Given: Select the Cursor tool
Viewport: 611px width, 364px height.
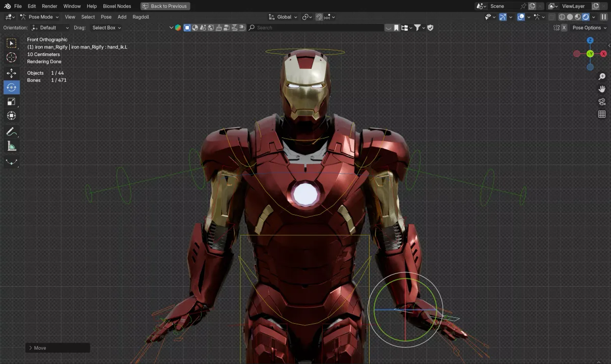Looking at the screenshot, I should pos(11,58).
